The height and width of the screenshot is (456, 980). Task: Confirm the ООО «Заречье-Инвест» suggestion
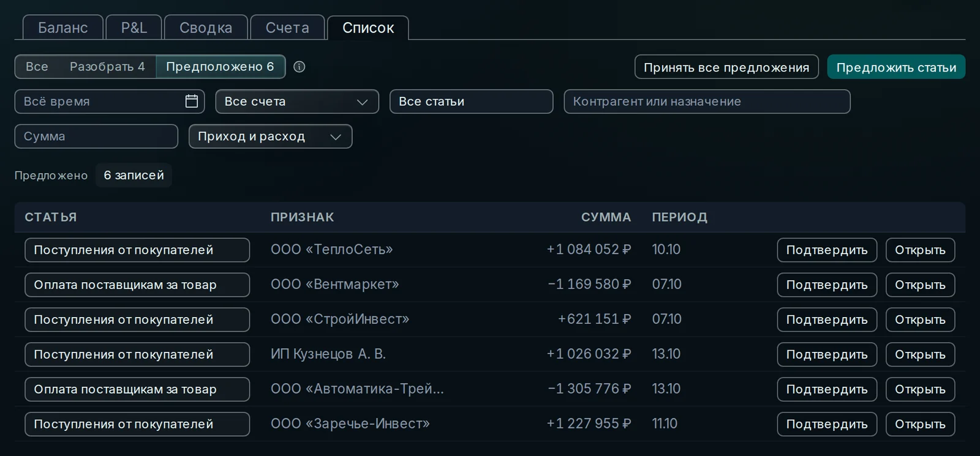click(x=827, y=424)
